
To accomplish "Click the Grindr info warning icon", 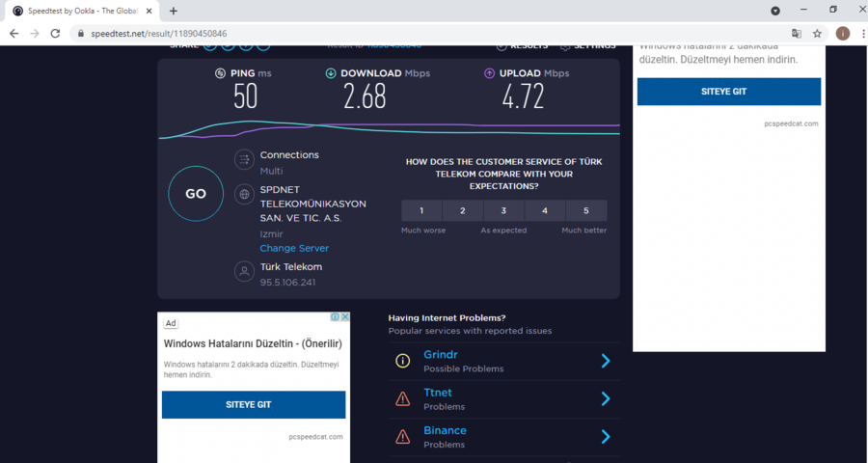I will (x=402, y=361).
